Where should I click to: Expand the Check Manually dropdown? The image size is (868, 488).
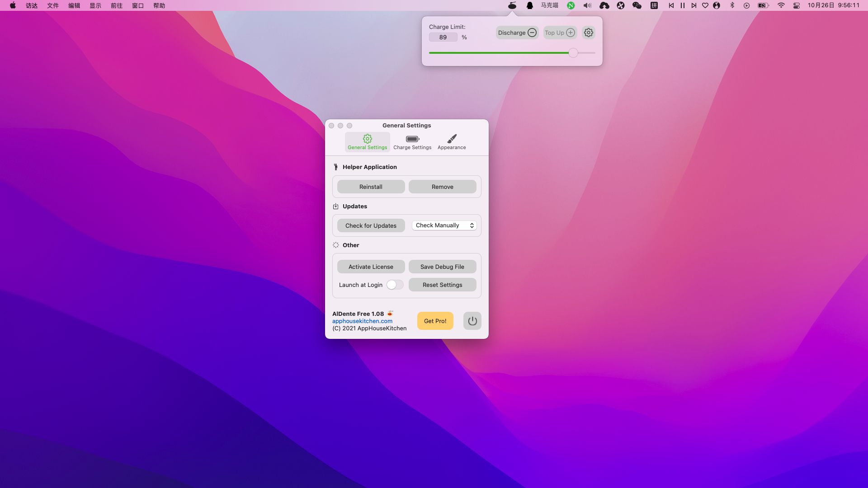pos(444,225)
